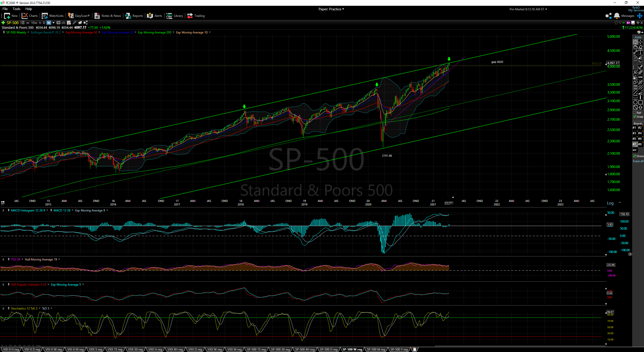
Task: Launch EasyScan tool
Action: coord(79,16)
